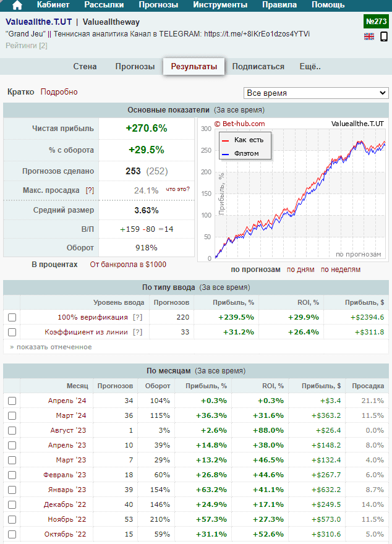Open the 'Все время' period dropdown
The image size is (392, 544).
click(316, 93)
